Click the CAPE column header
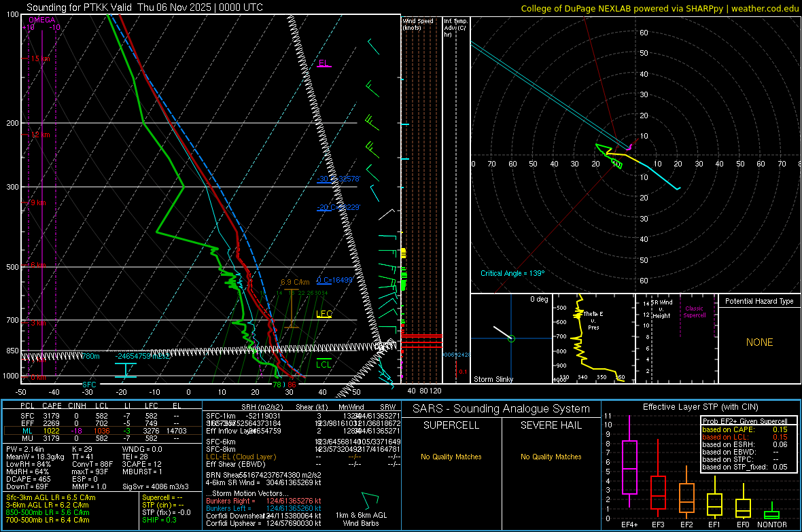Screen dimensions: 802x532 (x=52, y=406)
